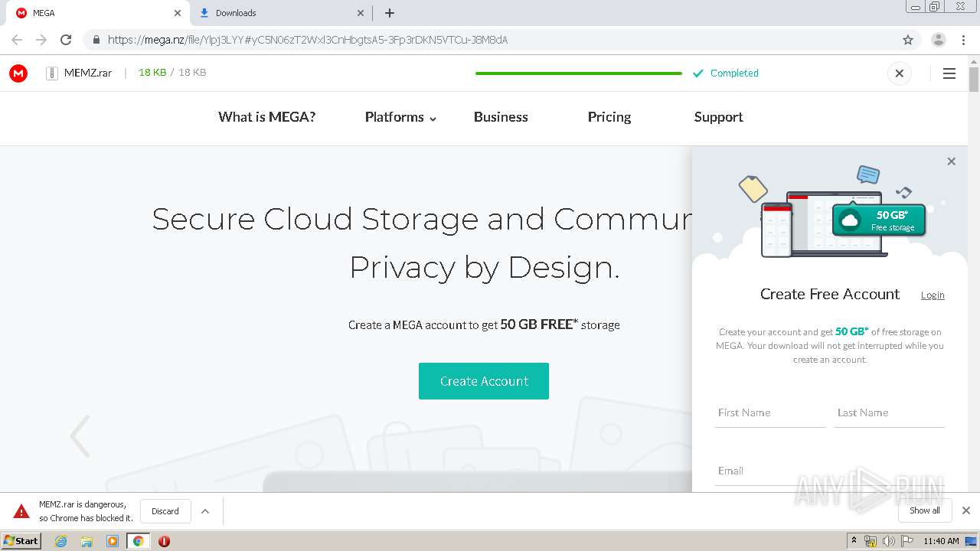The image size is (980, 551).
Task: Close the downloads shelf
Action: (x=966, y=510)
